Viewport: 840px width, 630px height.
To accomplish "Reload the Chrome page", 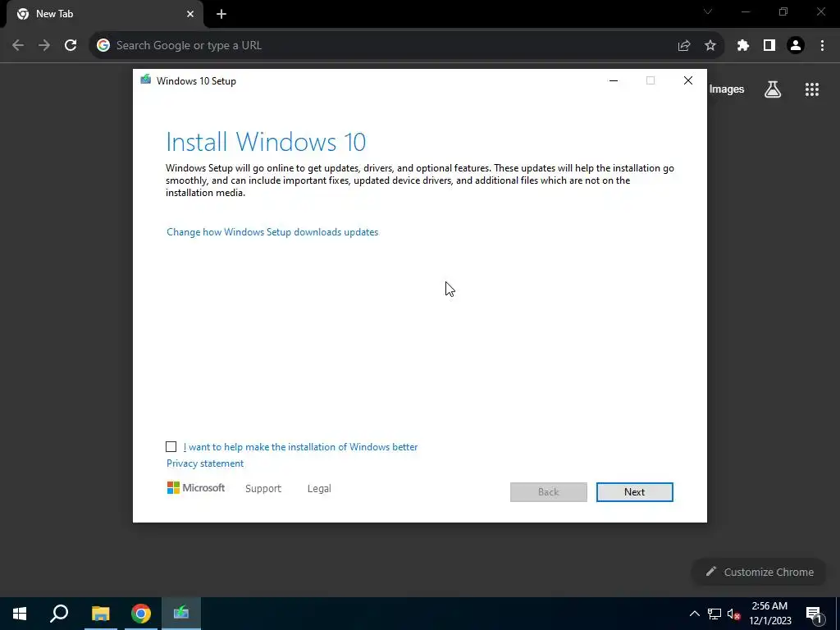I will [x=71, y=46].
